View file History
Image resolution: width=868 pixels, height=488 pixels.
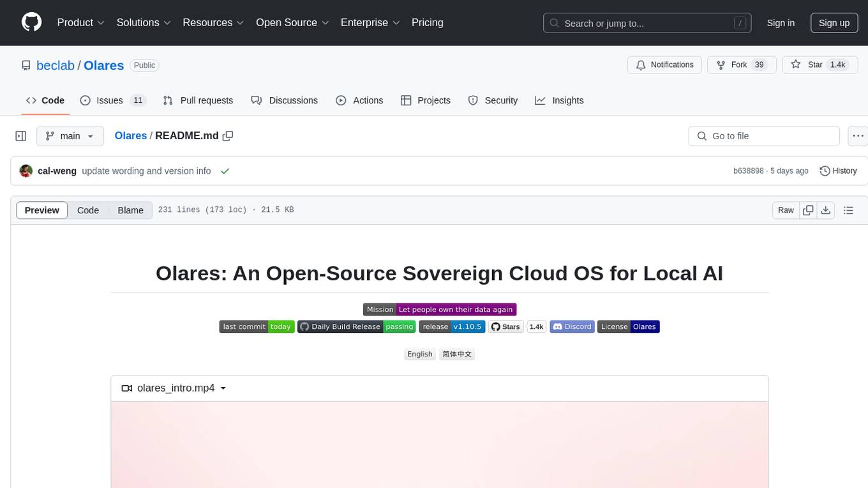click(838, 171)
